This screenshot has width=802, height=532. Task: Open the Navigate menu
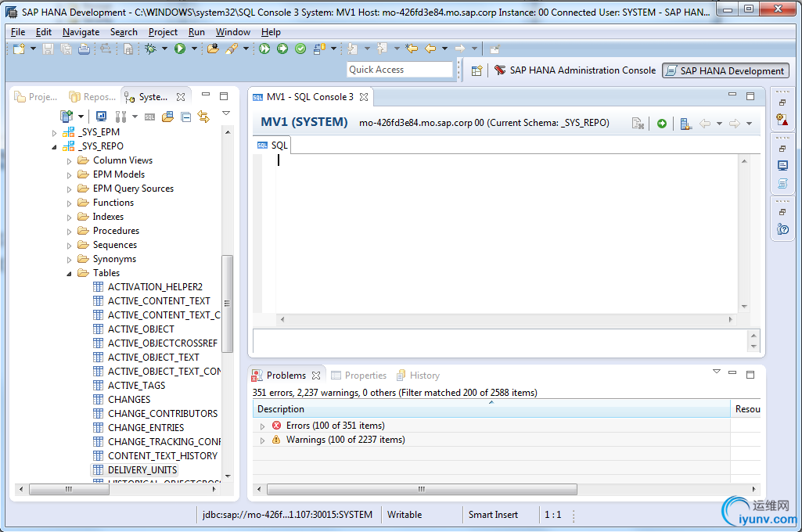[81, 32]
